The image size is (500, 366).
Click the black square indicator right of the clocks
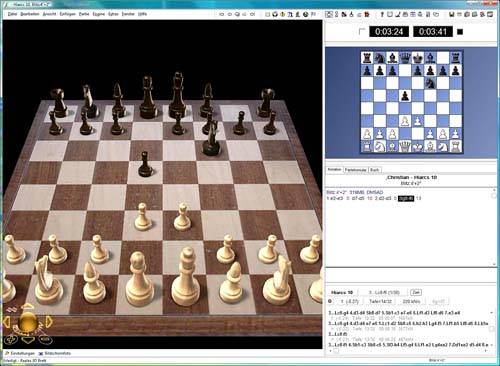click(x=460, y=32)
